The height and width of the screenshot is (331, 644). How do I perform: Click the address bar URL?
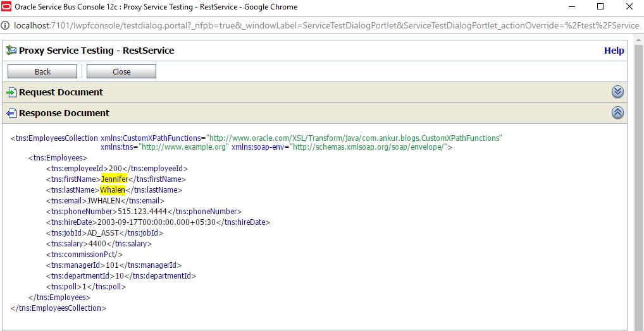[x=326, y=25]
